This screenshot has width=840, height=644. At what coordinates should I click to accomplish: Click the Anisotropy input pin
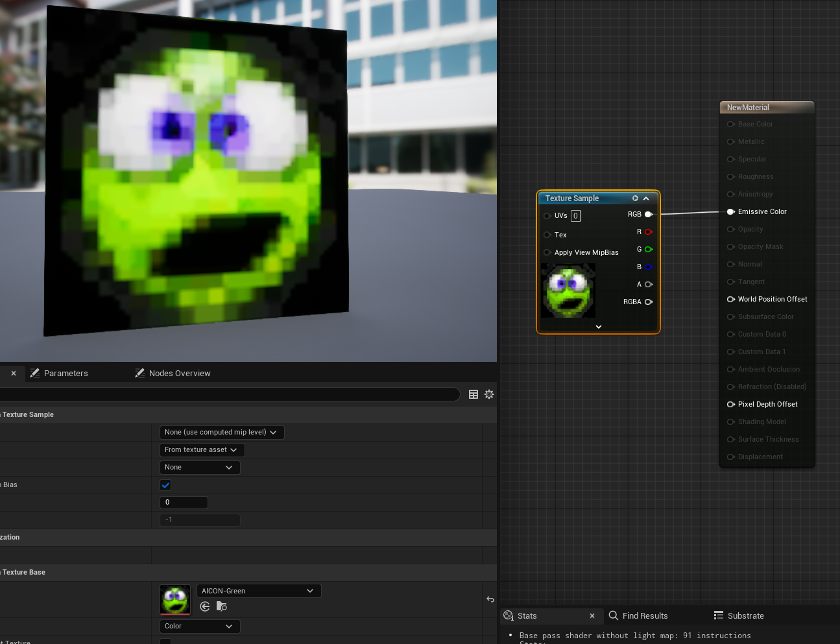[731, 194]
